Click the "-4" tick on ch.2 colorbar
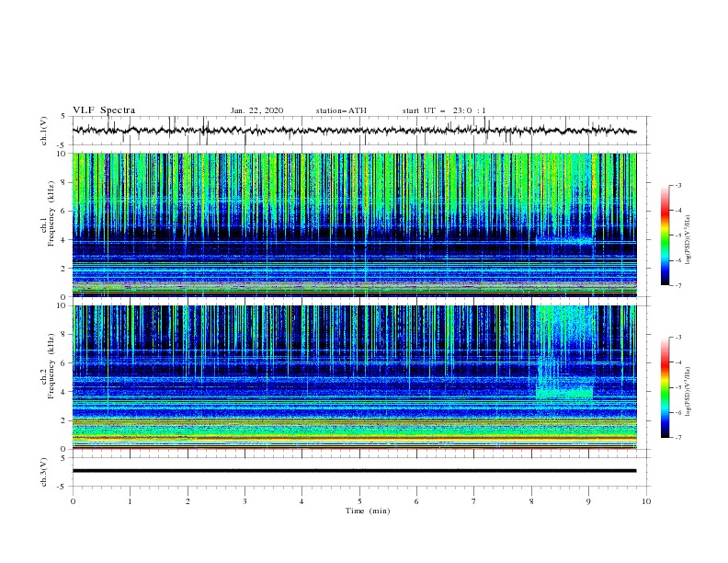This screenshot has width=728, height=563. pyautogui.click(x=677, y=362)
